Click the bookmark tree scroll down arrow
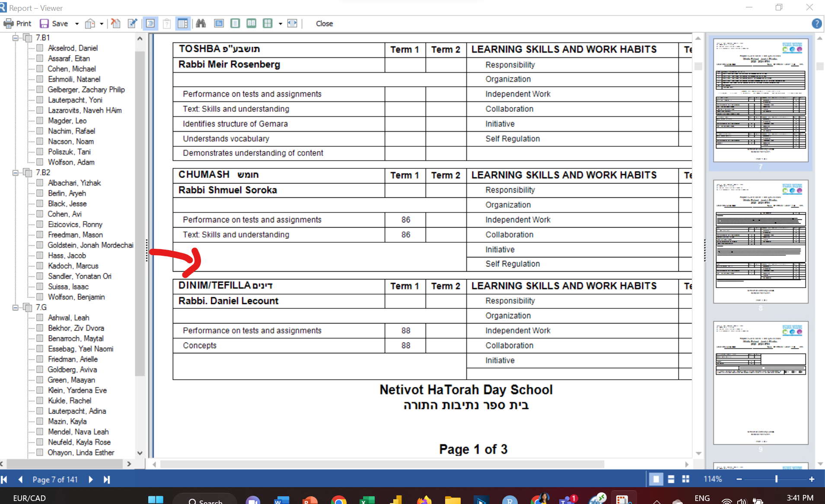The height and width of the screenshot is (504, 825). [x=140, y=453]
